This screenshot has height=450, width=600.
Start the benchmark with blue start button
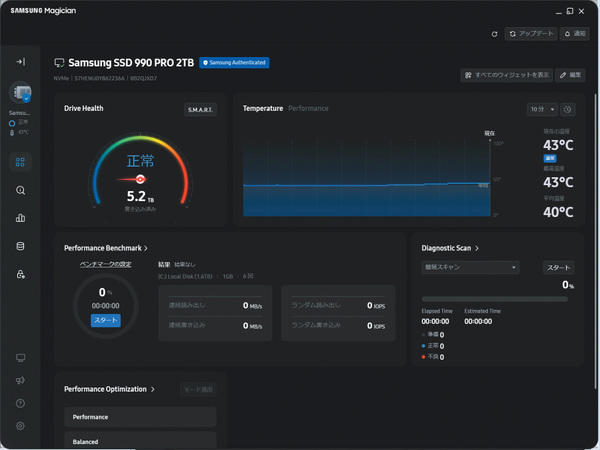(x=106, y=320)
